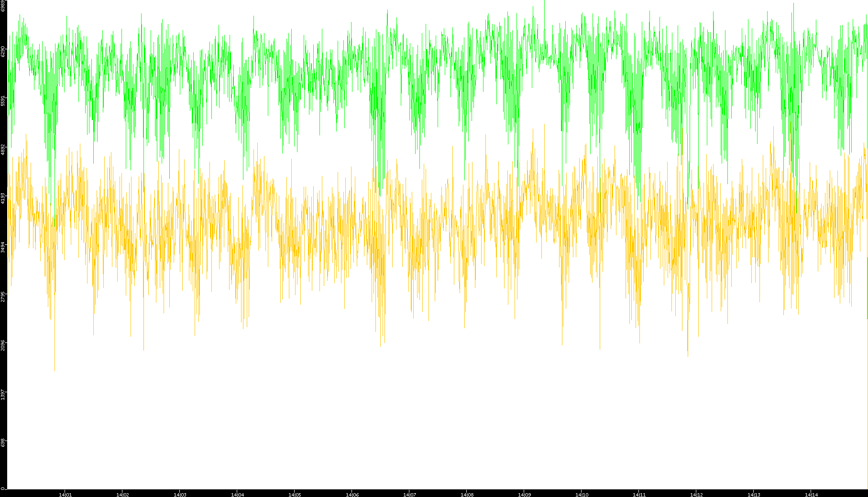Click the 698 vertical axis label
868x497 pixels.
[x=3, y=443]
